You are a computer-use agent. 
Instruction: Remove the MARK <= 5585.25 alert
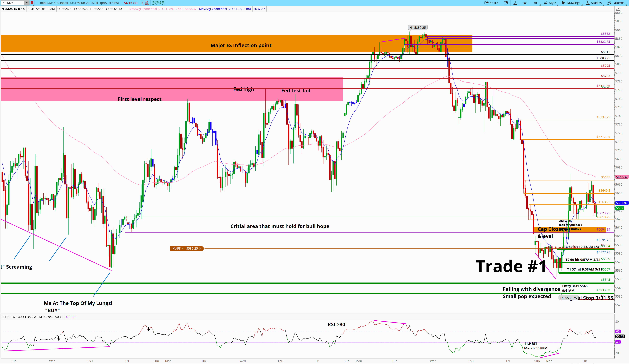(x=200, y=249)
